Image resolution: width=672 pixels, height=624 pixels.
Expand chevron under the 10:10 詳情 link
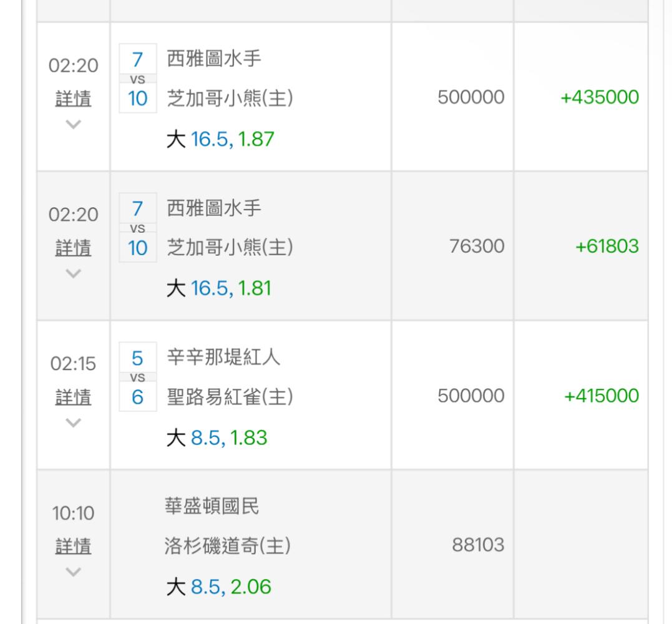[73, 572]
